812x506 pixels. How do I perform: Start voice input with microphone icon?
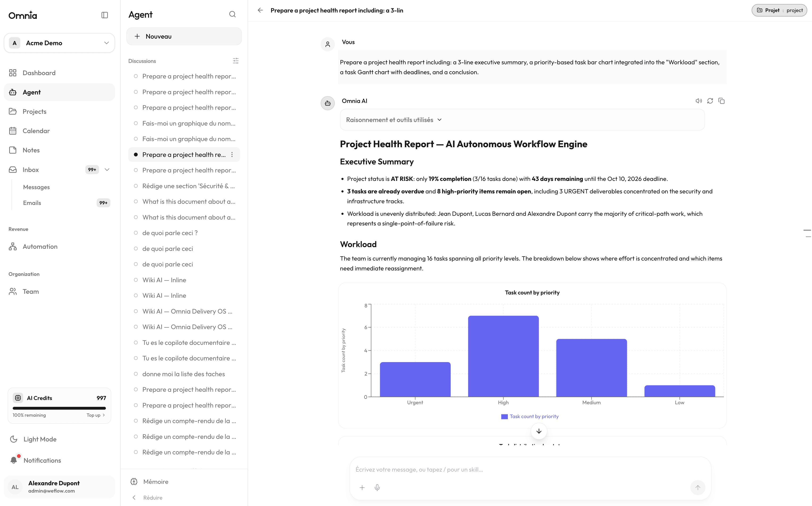pyautogui.click(x=377, y=488)
